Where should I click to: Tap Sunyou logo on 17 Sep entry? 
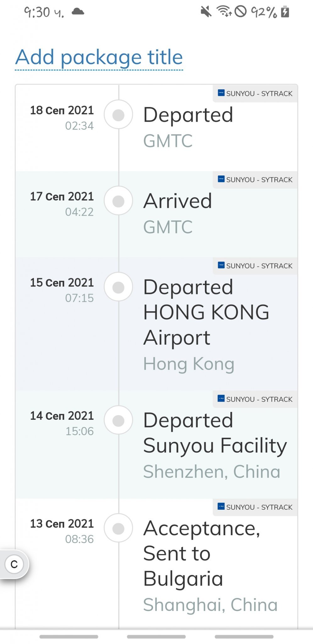point(221,179)
